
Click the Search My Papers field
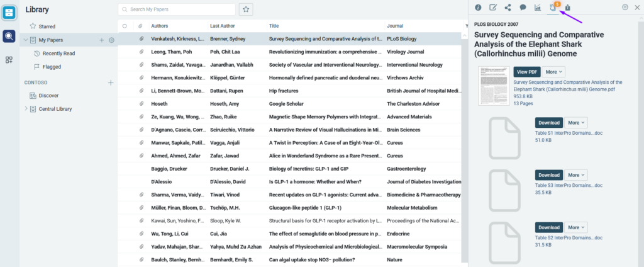point(176,9)
